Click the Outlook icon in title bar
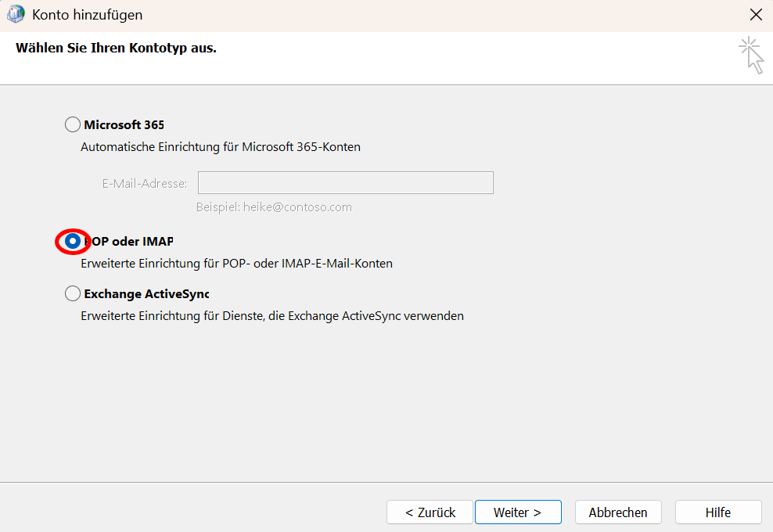The image size is (773, 532). [x=15, y=15]
